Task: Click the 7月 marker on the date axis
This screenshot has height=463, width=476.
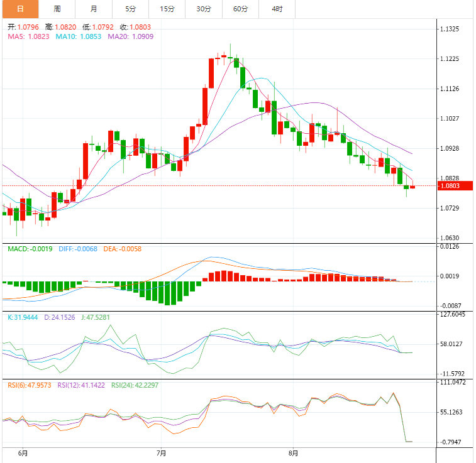Action: pyautogui.click(x=162, y=452)
